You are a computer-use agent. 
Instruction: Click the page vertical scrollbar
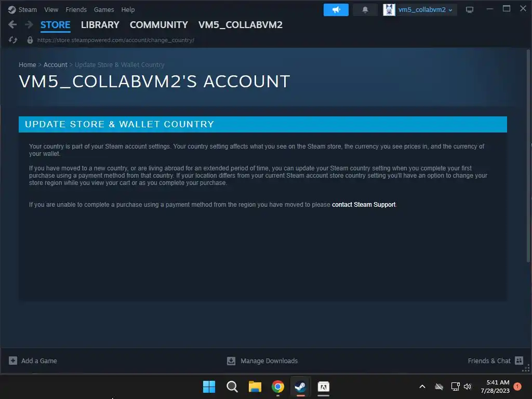(x=528, y=156)
